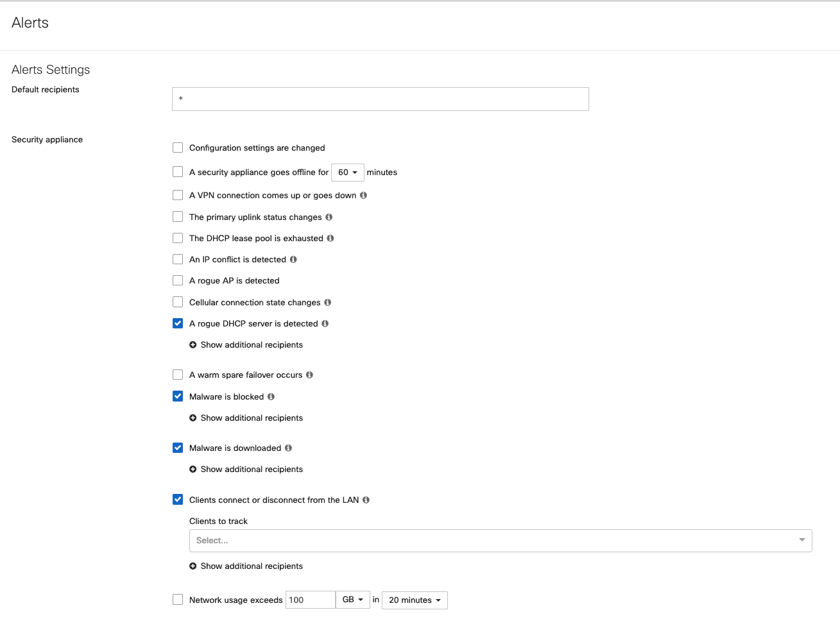Open the offline duration dropdown showing 60

(x=347, y=172)
